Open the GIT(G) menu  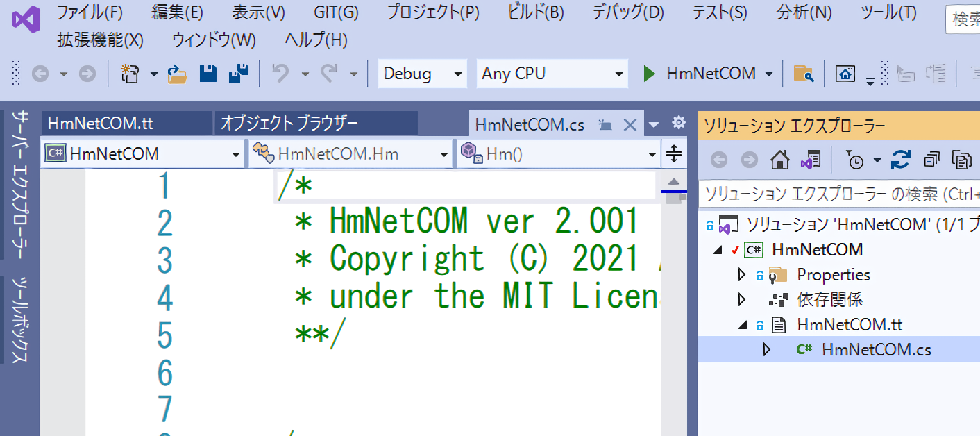tap(336, 12)
